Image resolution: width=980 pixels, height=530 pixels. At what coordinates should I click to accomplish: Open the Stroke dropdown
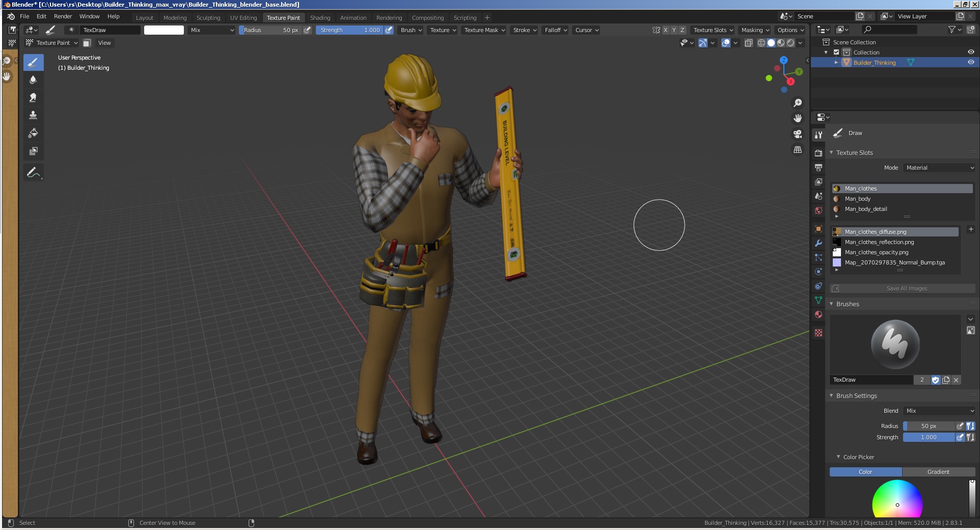[525, 30]
